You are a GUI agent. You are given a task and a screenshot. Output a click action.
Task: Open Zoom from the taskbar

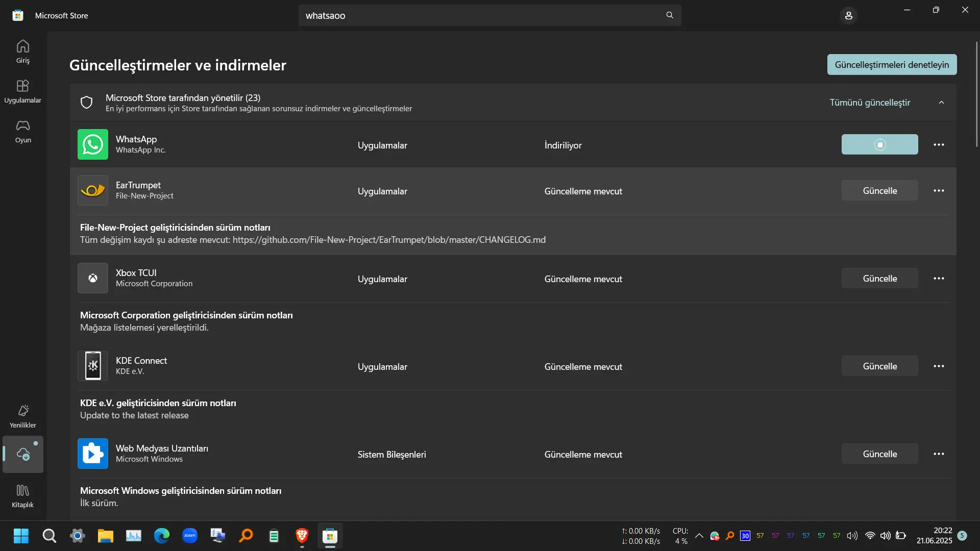[x=190, y=536]
